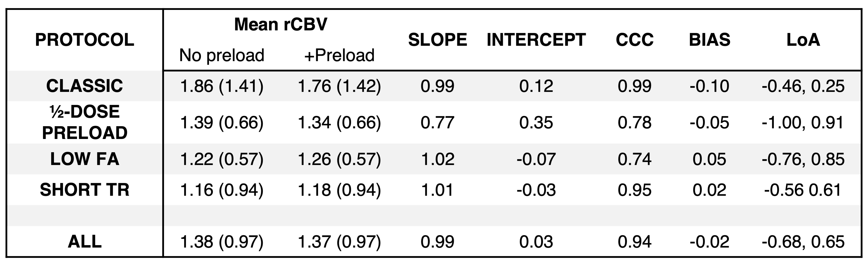Select the CLASSIC protocol row label
The width and height of the screenshot is (868, 266).
tap(85, 86)
